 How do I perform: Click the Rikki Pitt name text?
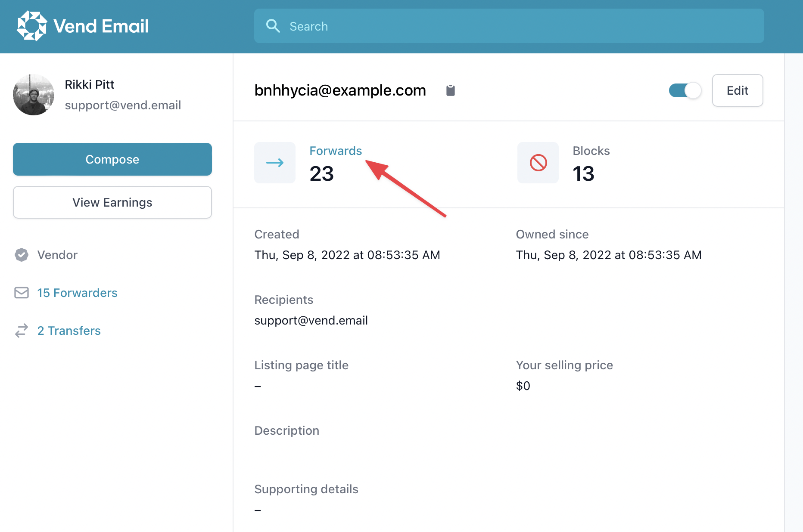tap(90, 84)
